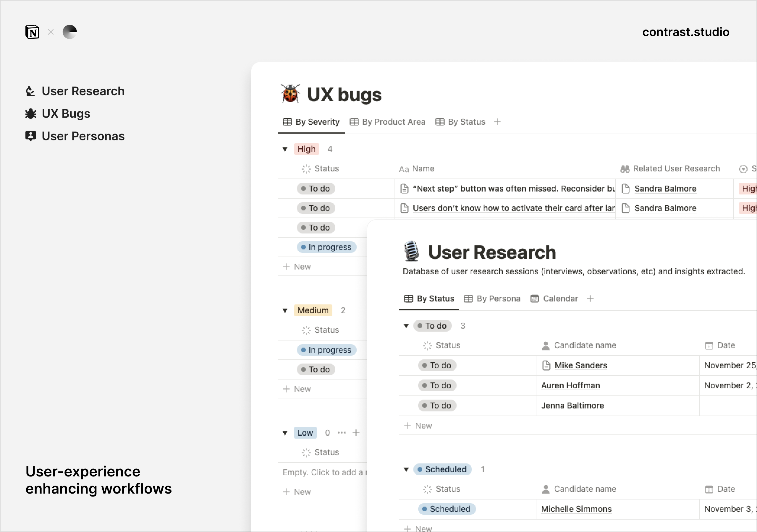Click the Related User Research column header

pyautogui.click(x=670, y=169)
